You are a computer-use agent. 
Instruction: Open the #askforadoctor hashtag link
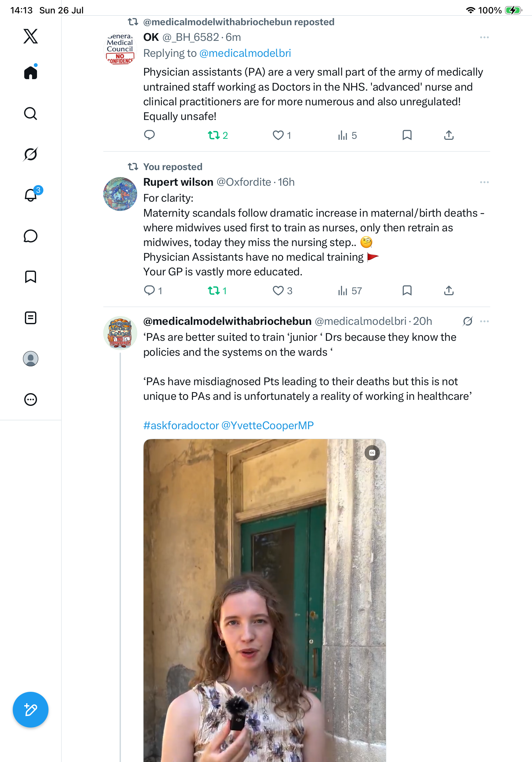coord(181,425)
